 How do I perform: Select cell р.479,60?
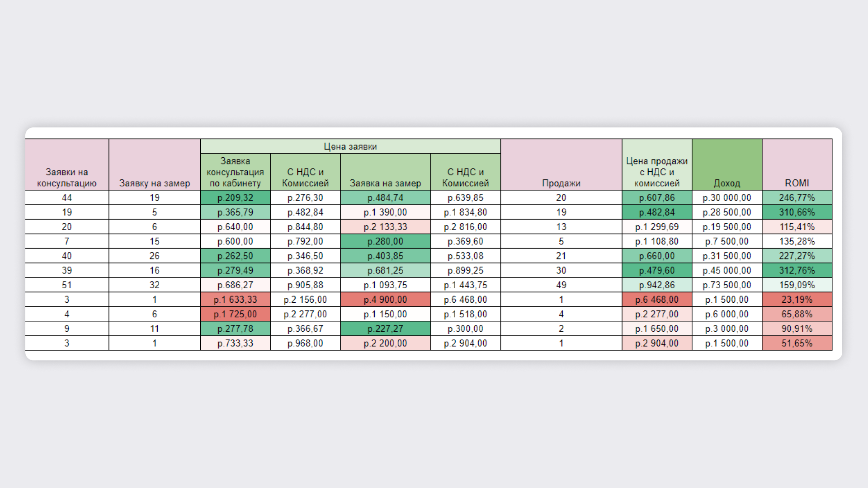pos(657,270)
